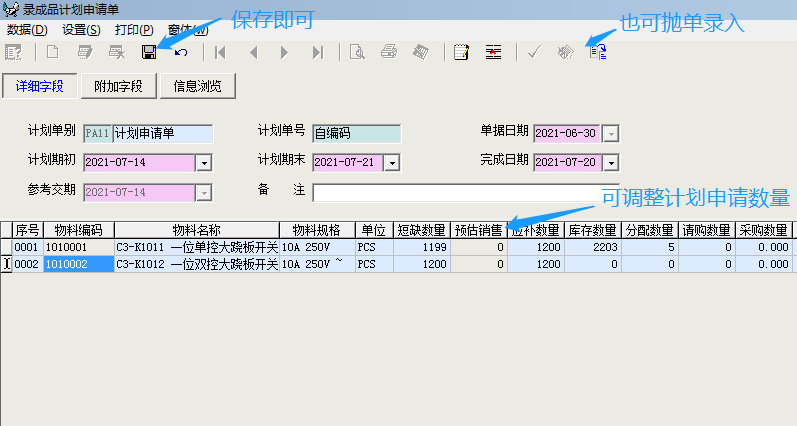Switch to the 附加字段 tab
Image resolution: width=797 pixels, height=426 pixels.
(118, 86)
